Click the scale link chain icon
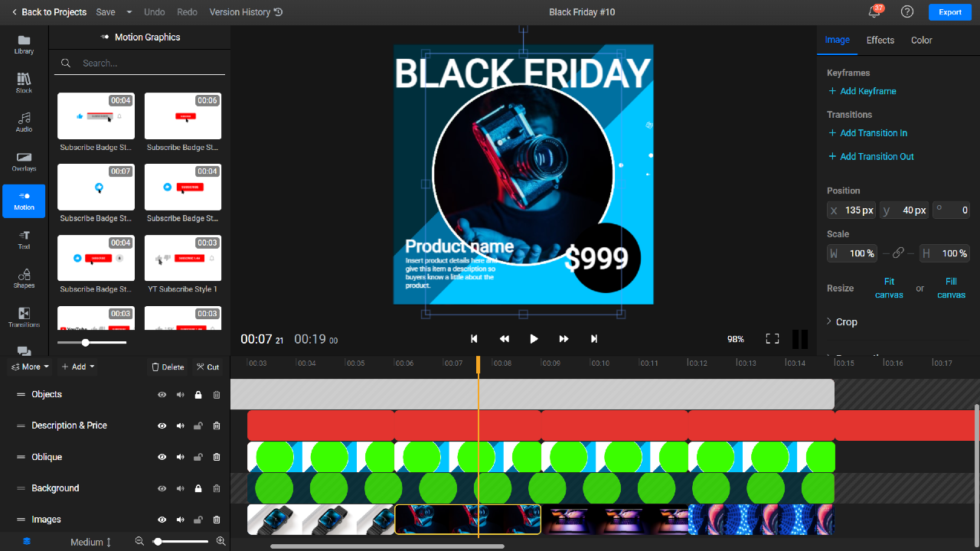 click(899, 253)
